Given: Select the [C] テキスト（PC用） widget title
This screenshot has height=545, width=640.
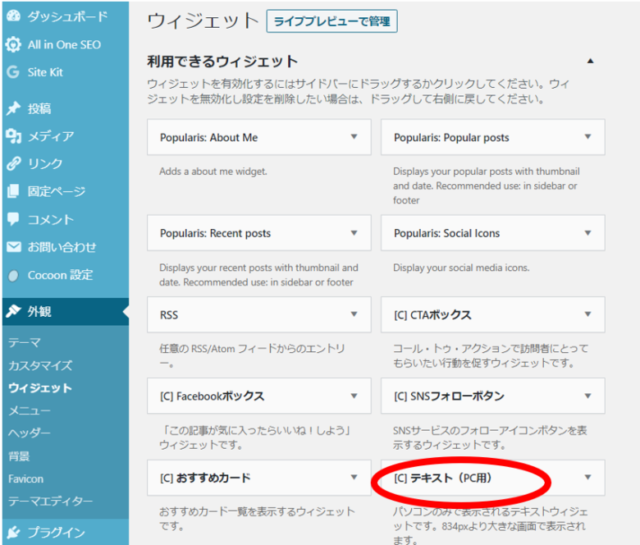Looking at the screenshot, I should 442,478.
